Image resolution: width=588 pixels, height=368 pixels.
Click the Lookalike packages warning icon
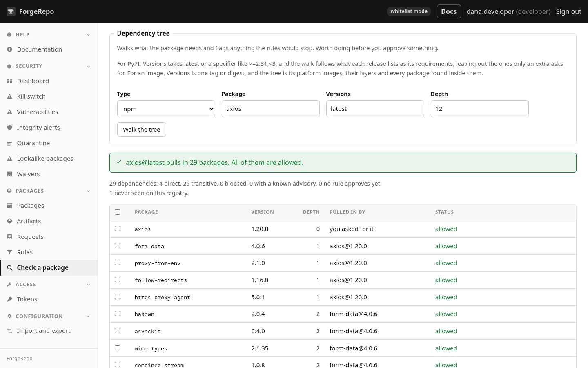tap(9, 159)
